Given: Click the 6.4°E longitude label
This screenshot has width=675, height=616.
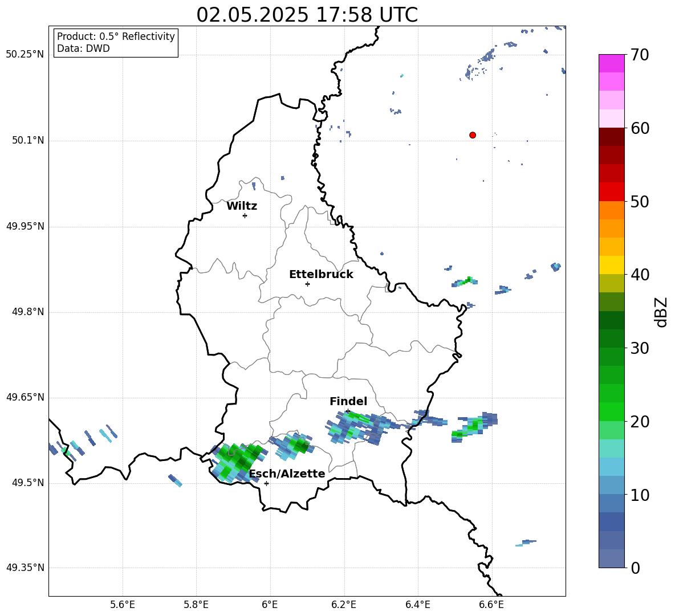Looking at the screenshot, I should coord(417,605).
